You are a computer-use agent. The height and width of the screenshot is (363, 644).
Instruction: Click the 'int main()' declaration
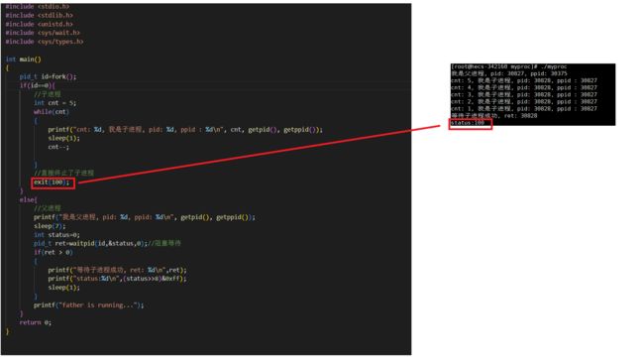24,60
